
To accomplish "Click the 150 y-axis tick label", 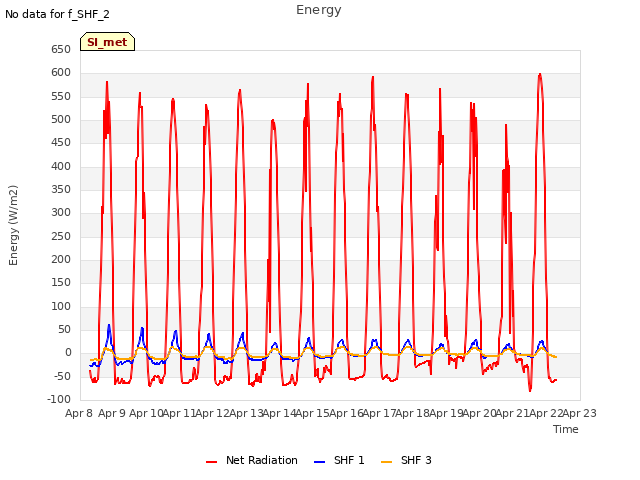I will [x=61, y=282].
